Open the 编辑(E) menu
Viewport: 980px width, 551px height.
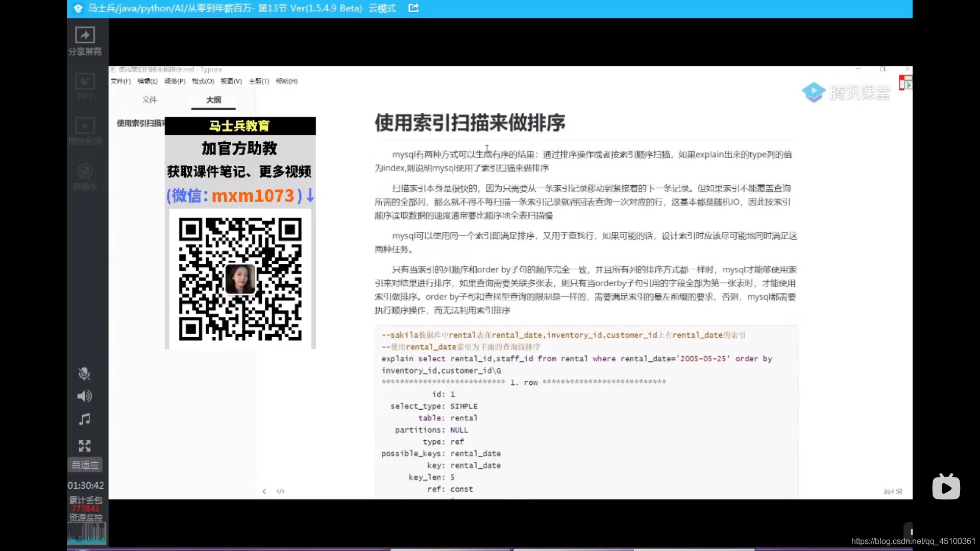tap(148, 81)
